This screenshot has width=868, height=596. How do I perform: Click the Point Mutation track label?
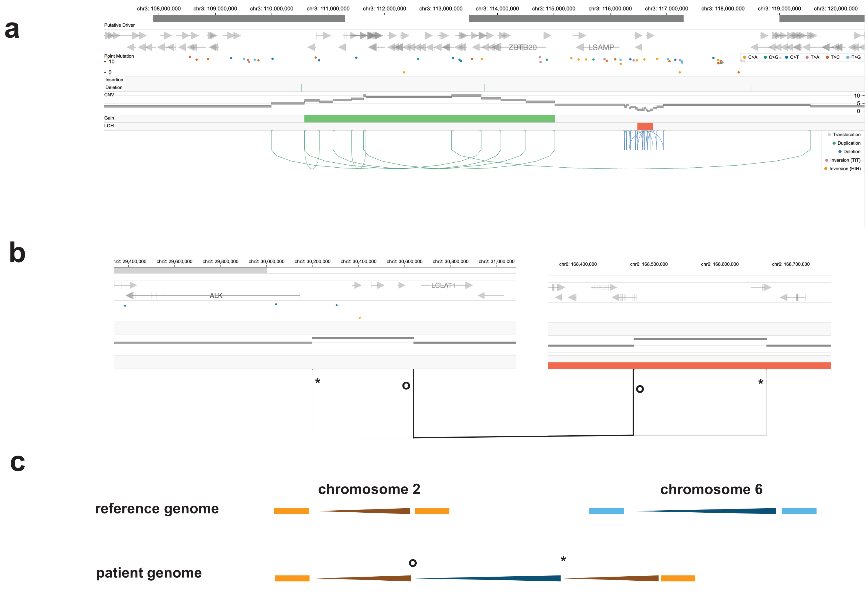click(x=119, y=56)
